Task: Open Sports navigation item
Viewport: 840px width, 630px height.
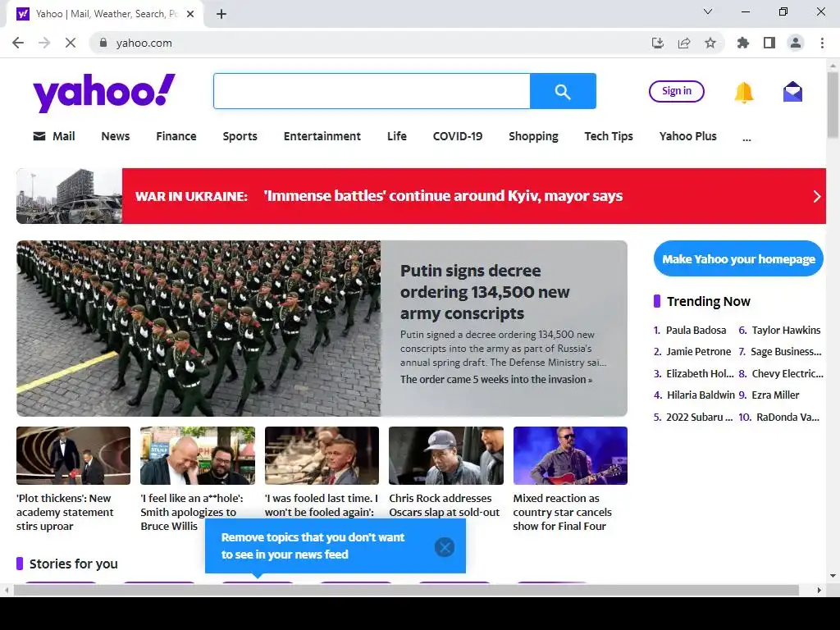Action: [240, 136]
